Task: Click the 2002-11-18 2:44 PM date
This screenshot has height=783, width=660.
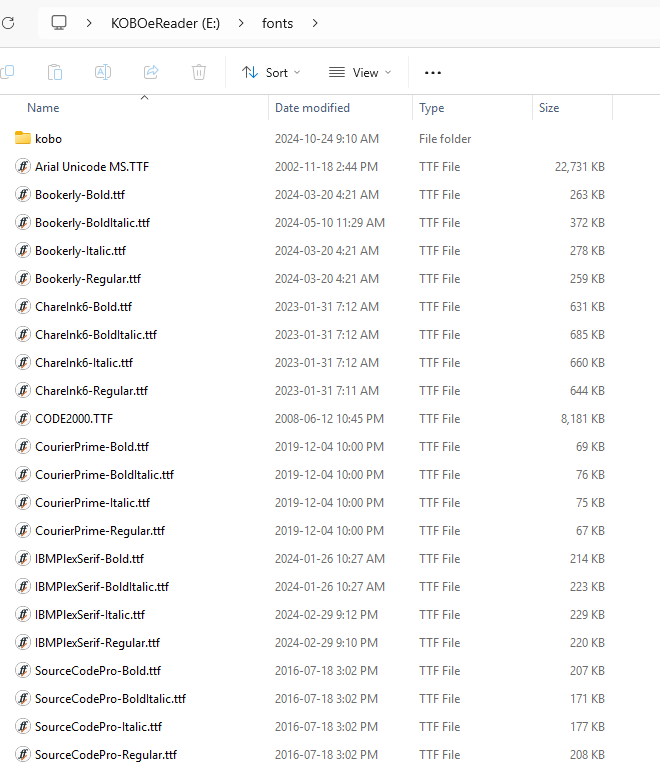Action: pyautogui.click(x=327, y=167)
